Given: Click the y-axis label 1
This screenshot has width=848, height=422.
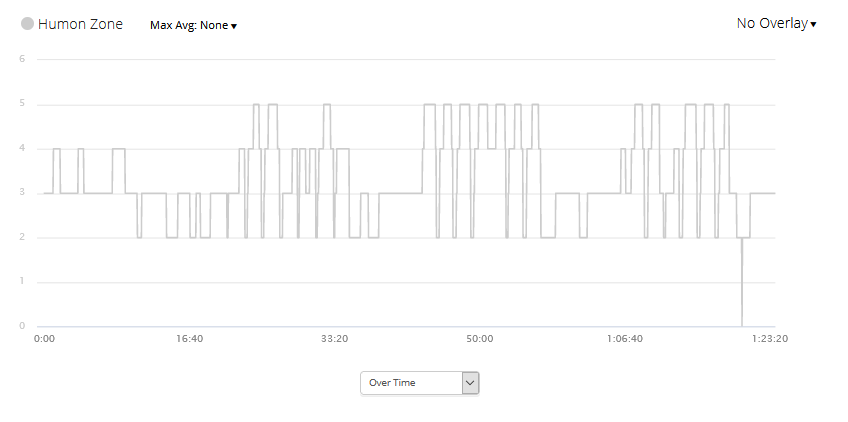Looking at the screenshot, I should coord(22,281).
